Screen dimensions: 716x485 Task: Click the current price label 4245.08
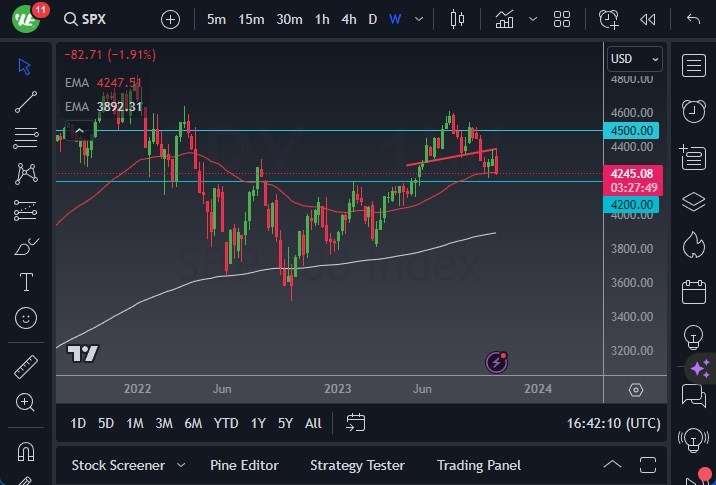click(633, 174)
